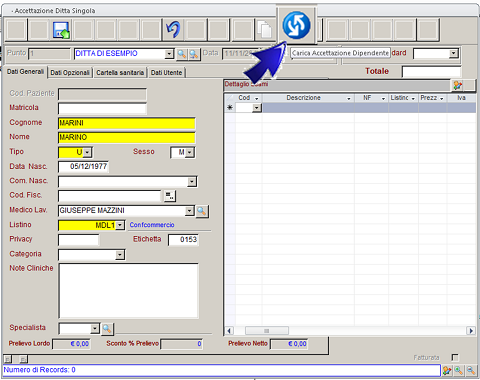Open the NF column filter arrow

(x=383, y=99)
